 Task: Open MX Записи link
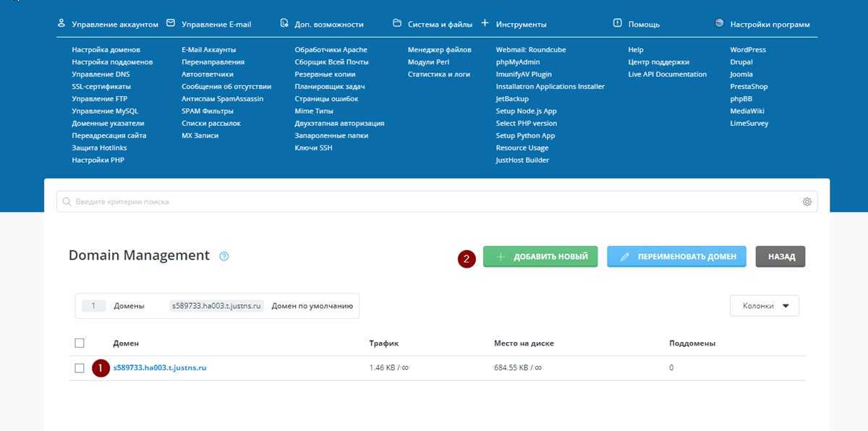pyautogui.click(x=200, y=136)
